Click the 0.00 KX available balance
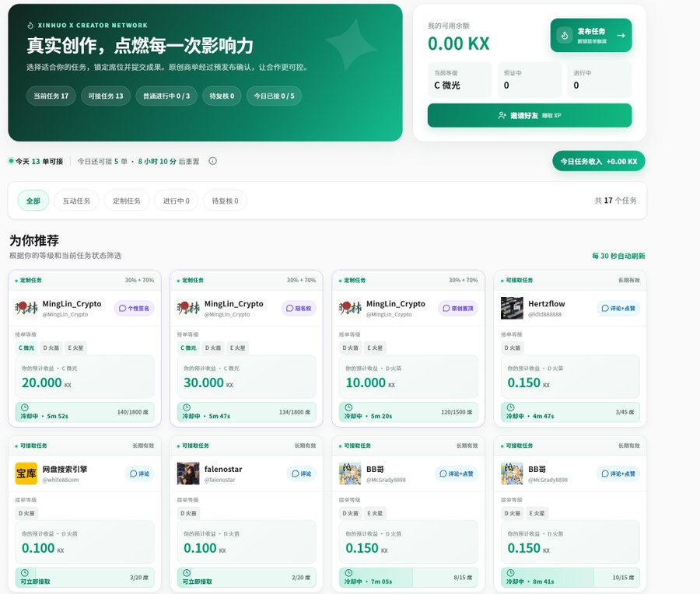This screenshot has width=700, height=594. (x=458, y=44)
